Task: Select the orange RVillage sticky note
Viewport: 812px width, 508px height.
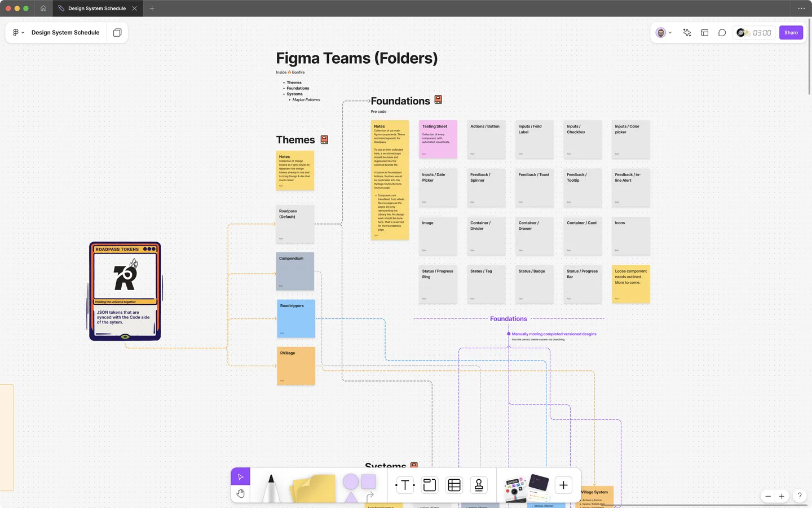Action: (x=296, y=366)
